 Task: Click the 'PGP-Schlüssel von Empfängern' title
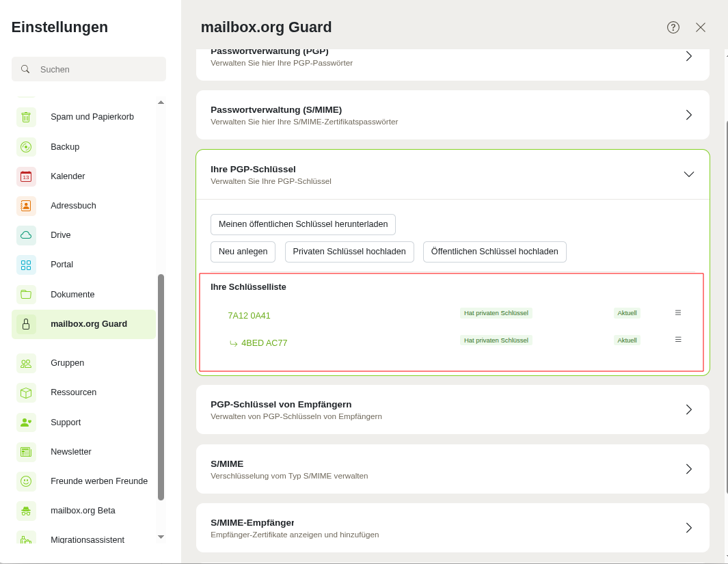tap(281, 405)
